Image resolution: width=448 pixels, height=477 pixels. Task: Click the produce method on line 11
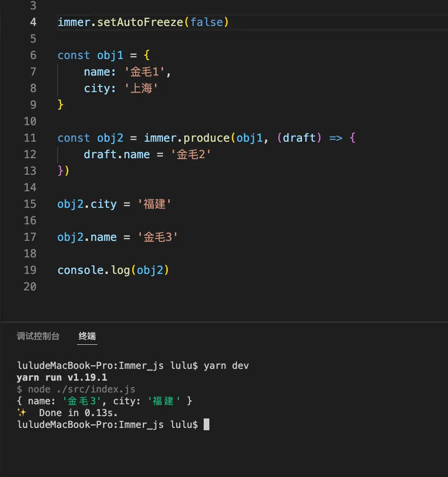pyautogui.click(x=207, y=138)
